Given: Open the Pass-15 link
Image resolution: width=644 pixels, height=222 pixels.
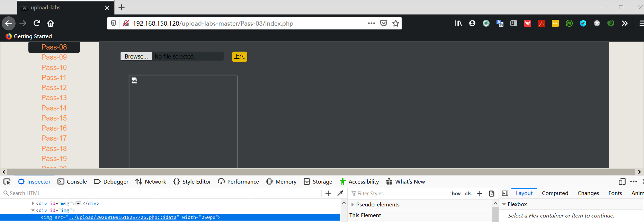Looking at the screenshot, I should point(54,118).
